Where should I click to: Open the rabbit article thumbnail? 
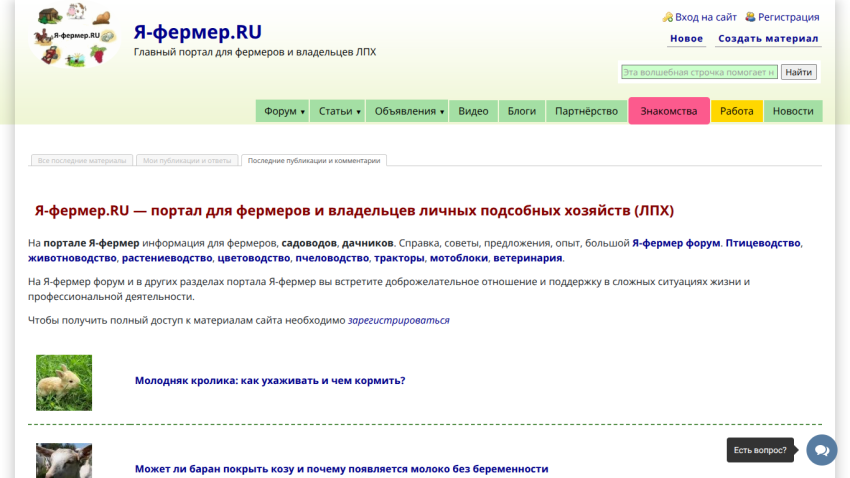64,383
